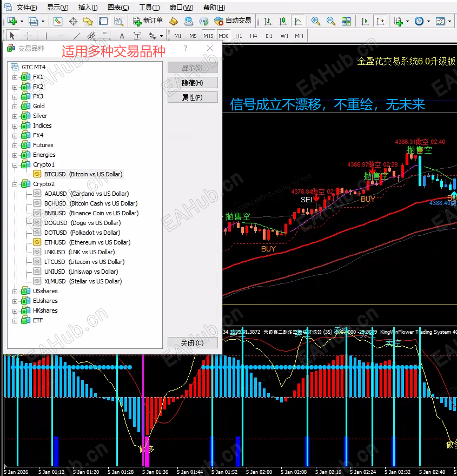Select the Fibonacci retracement tool
The image size is (457, 476).
(107, 36)
